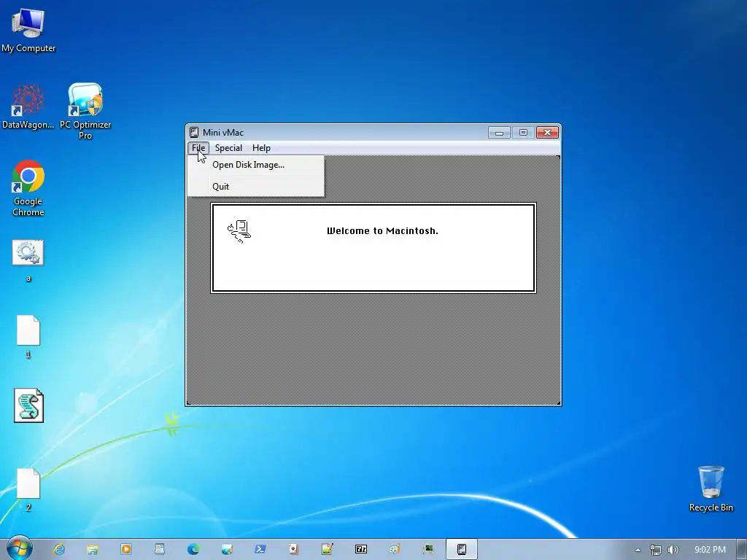Maximize the Mini vMac window

[523, 133]
